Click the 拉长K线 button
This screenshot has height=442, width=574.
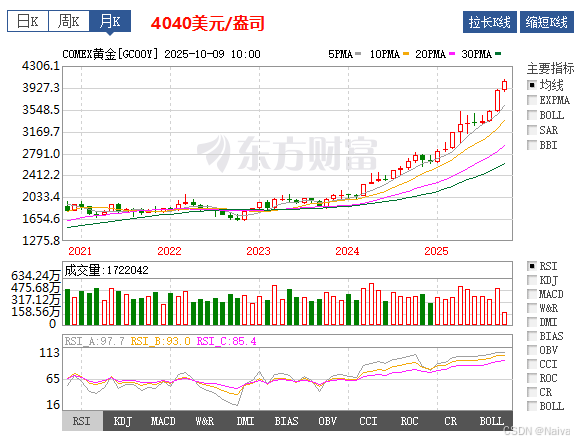(x=489, y=22)
